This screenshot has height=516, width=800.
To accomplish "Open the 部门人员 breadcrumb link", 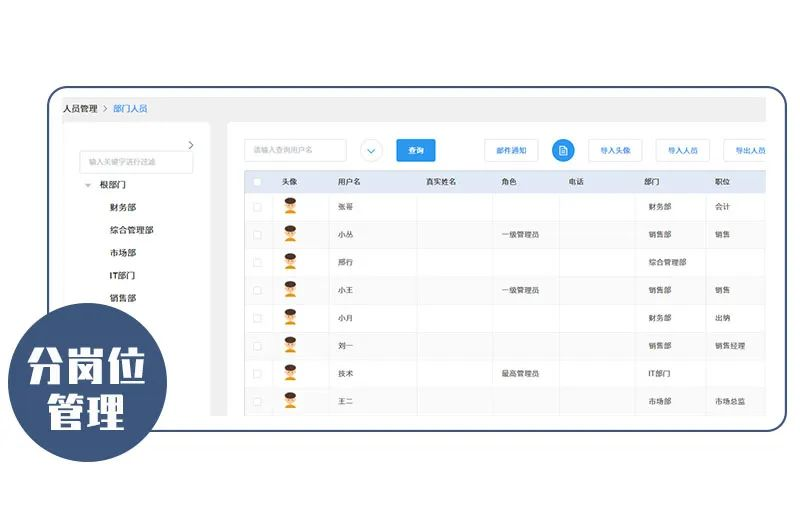I will [130, 108].
